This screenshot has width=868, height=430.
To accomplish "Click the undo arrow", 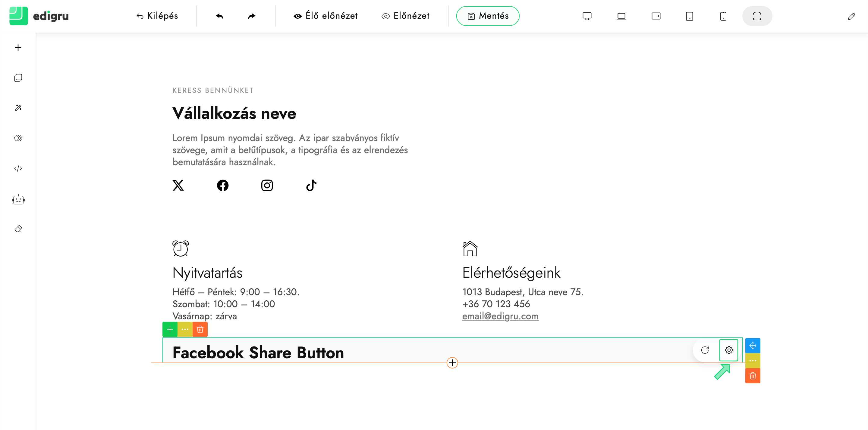I will (220, 16).
